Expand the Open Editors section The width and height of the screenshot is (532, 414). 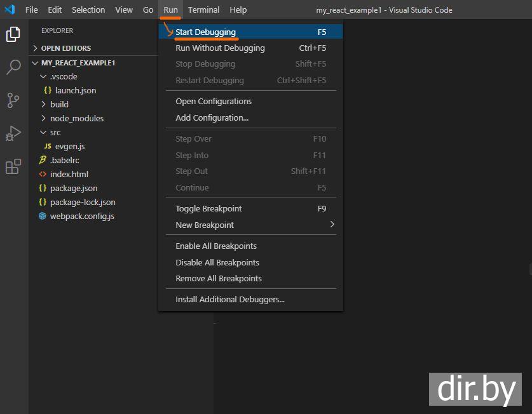pos(65,48)
